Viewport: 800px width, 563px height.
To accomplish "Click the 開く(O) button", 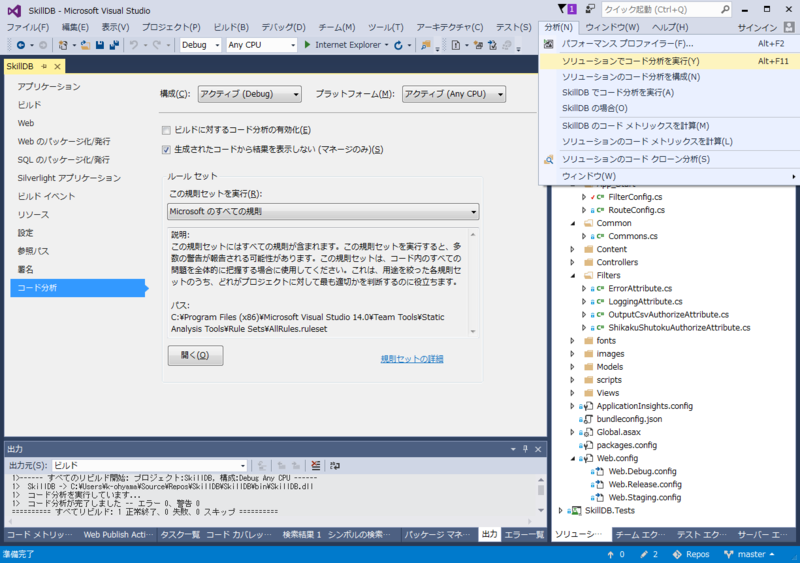I will tap(195, 355).
